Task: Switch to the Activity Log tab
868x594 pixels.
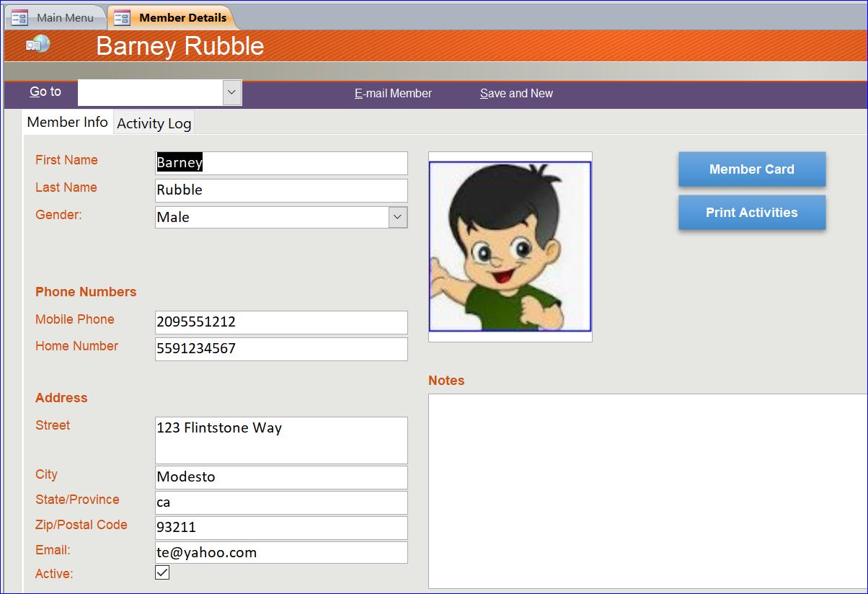Action: pos(154,123)
